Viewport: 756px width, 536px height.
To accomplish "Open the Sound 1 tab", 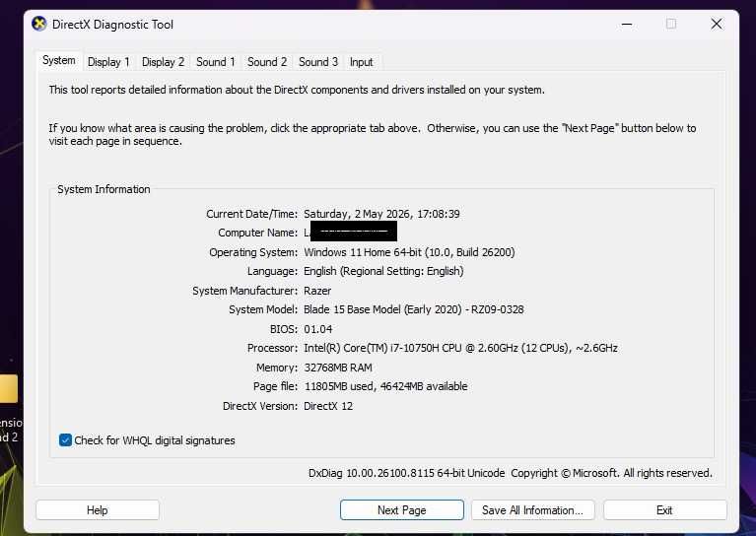I will pyautogui.click(x=216, y=62).
